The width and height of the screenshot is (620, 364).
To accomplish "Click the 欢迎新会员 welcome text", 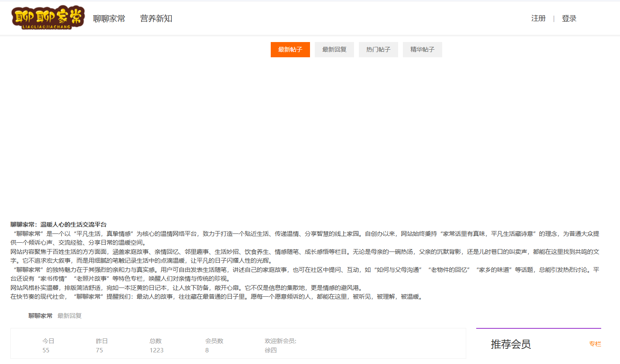I will coord(280,341).
